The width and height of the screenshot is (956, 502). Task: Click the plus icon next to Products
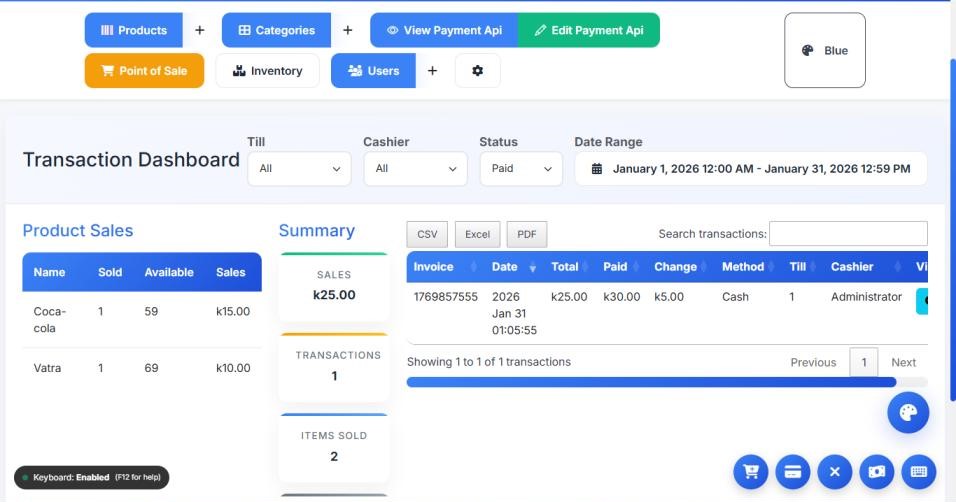(x=199, y=30)
